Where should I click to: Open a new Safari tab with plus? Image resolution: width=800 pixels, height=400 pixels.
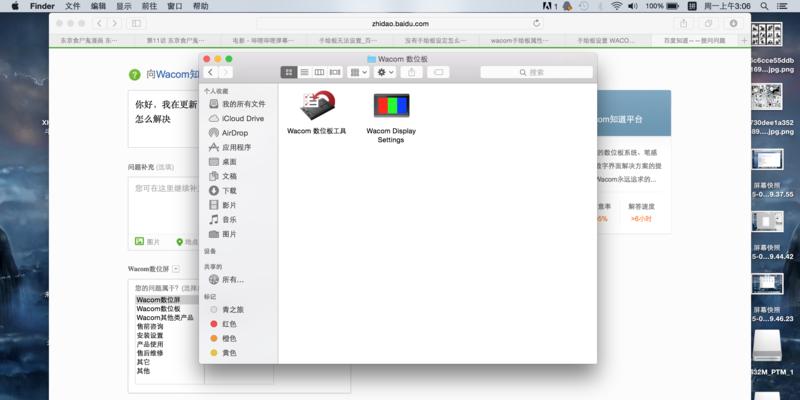[744, 40]
